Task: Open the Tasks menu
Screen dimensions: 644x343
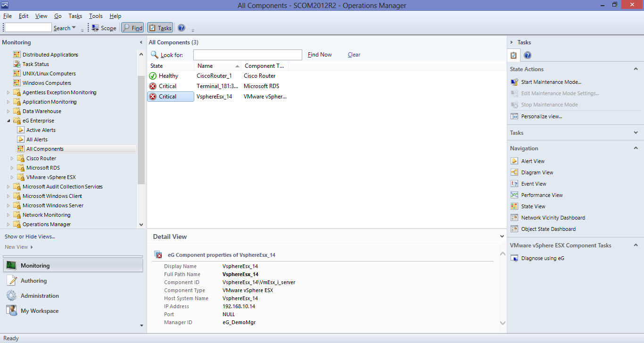Action: (x=75, y=16)
